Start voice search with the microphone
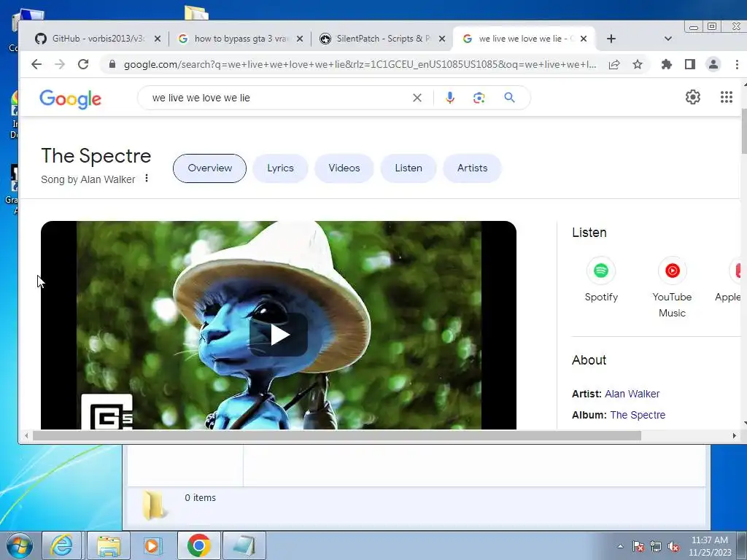 (x=449, y=98)
